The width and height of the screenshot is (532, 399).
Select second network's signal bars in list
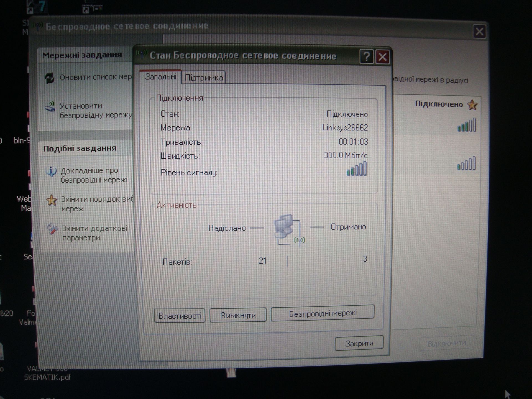(466, 163)
